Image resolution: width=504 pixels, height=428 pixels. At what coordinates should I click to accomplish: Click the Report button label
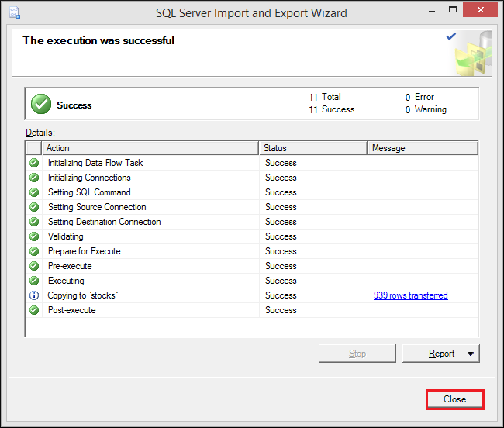(441, 354)
